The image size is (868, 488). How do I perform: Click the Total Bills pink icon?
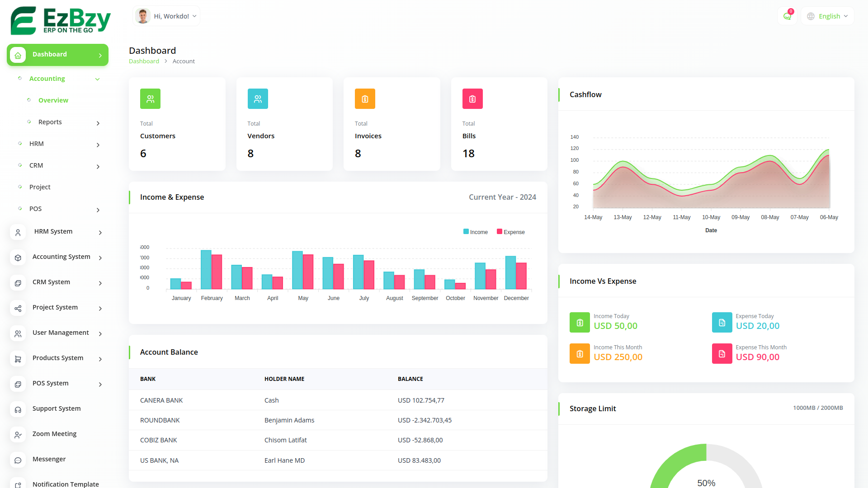[x=472, y=99]
